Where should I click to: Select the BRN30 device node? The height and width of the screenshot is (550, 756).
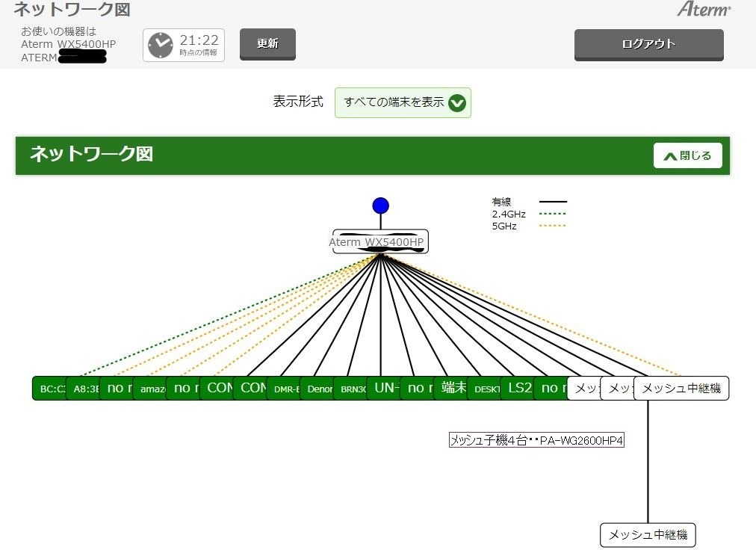point(350,389)
